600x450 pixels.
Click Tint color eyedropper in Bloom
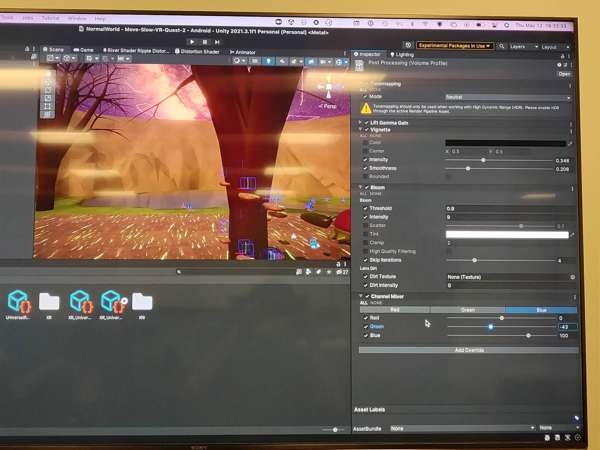[572, 234]
